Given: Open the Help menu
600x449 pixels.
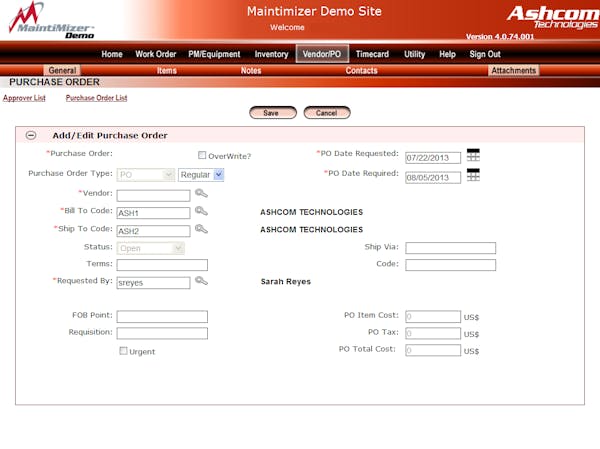Looking at the screenshot, I should (447, 54).
